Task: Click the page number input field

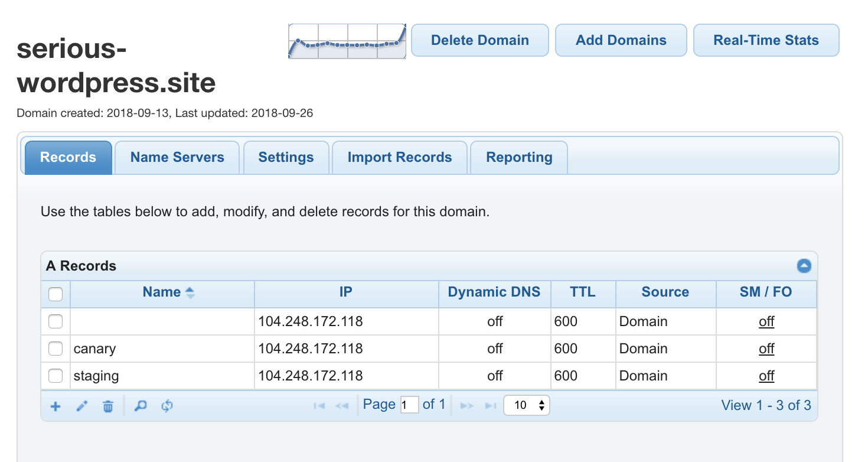Action: [x=409, y=405]
